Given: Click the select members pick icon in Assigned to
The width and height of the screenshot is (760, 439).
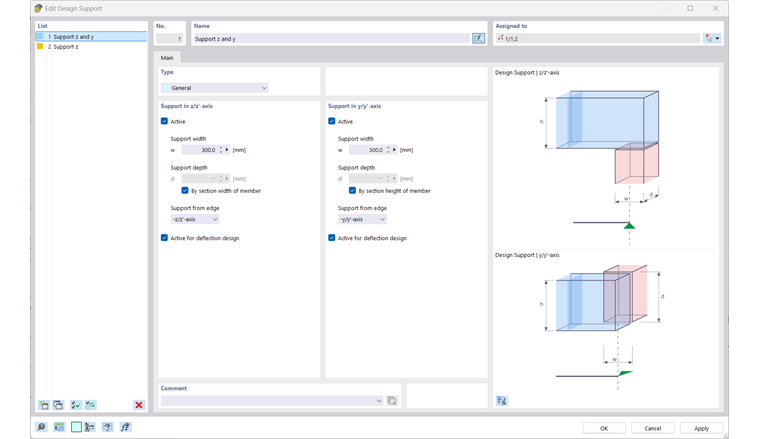Looking at the screenshot, I should pyautogui.click(x=709, y=38).
